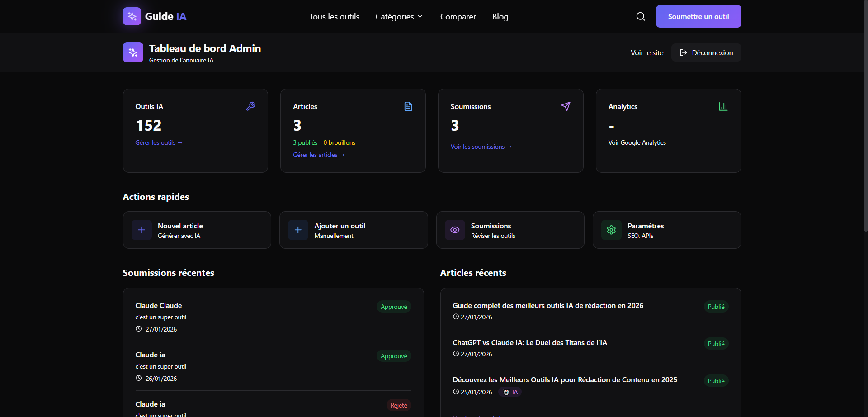Click the Analytics bar chart icon

click(x=723, y=106)
